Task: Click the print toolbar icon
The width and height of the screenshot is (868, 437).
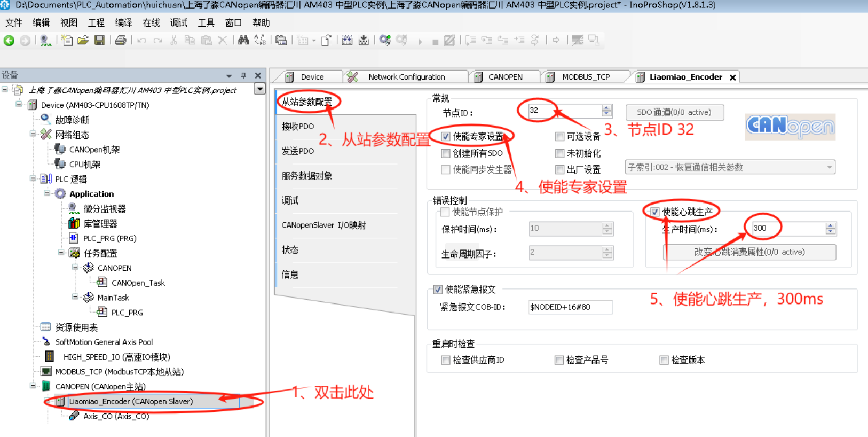Action: (121, 41)
